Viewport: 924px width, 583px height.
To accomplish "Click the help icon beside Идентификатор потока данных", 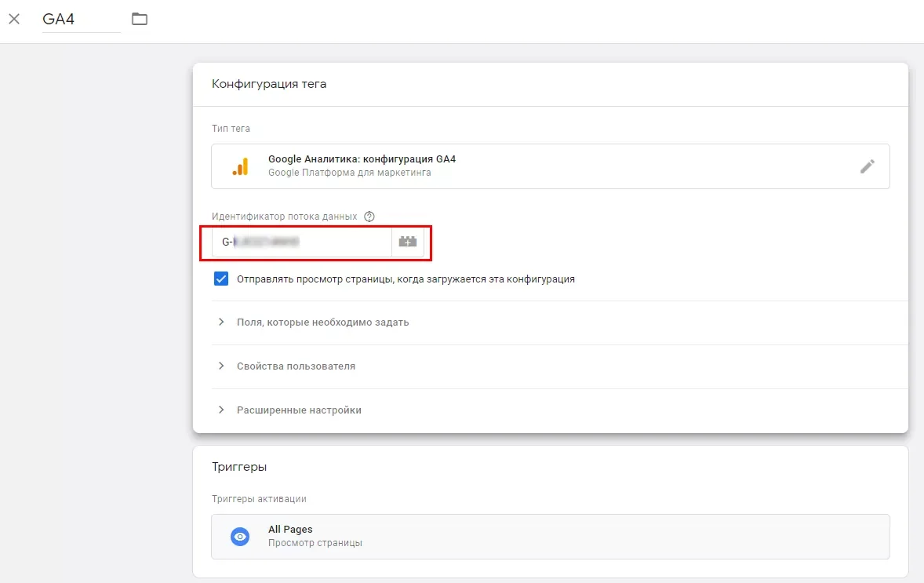I will click(x=369, y=217).
